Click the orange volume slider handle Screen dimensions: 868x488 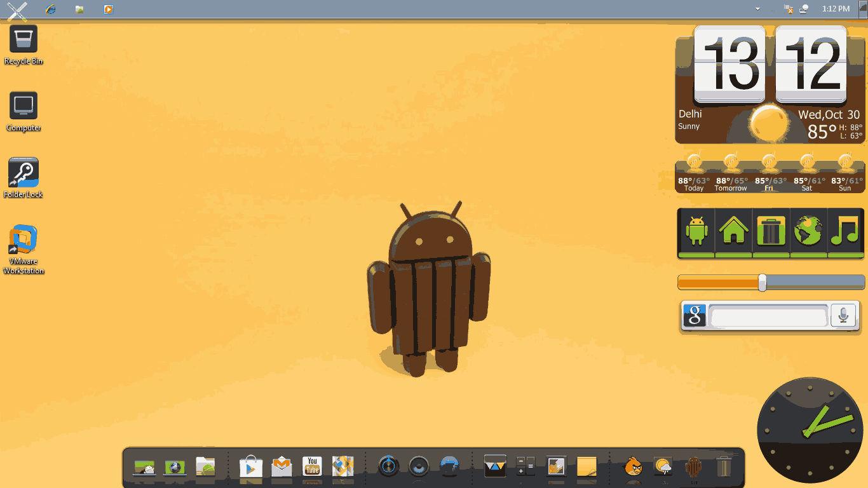763,283
